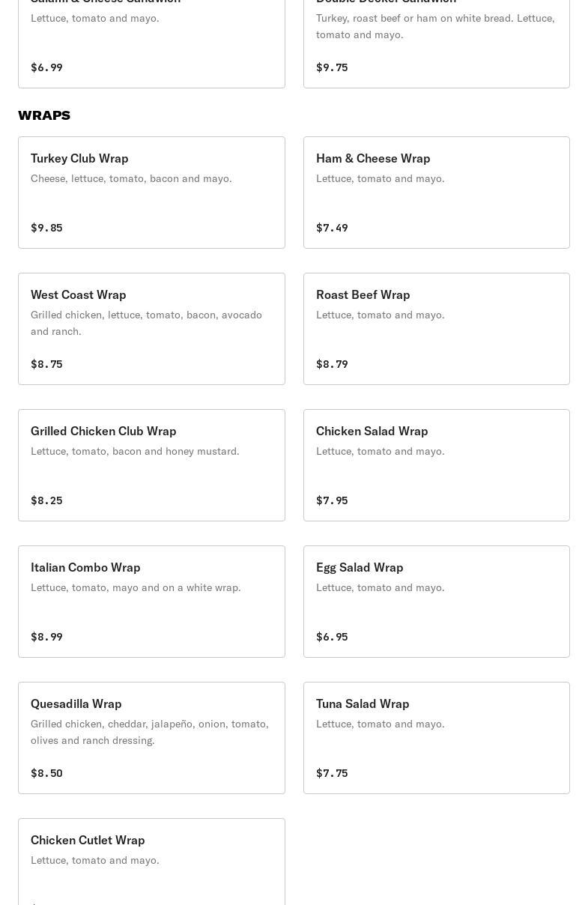Screen dimensions: 588x905
Task: Click the WRAPS section heading
Action: [x=44, y=115]
